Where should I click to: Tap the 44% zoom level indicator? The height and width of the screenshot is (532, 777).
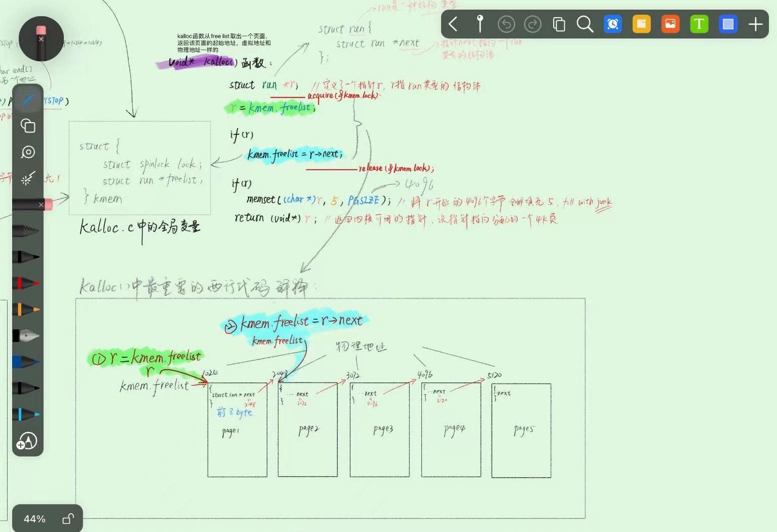[x=34, y=519]
